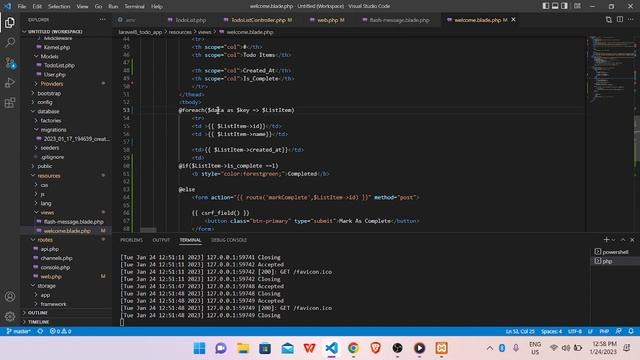
Task: Collapse the database folder
Action: (48, 111)
